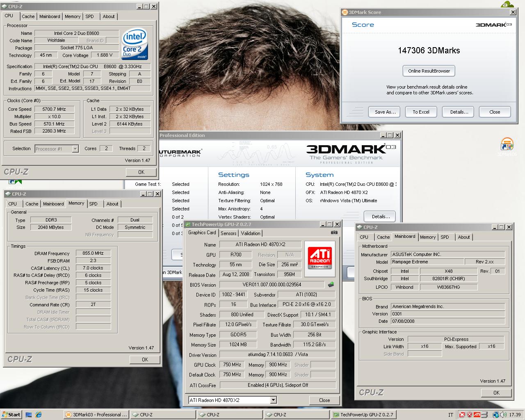Click the GPU-Z camera screenshot icon

[334, 233]
